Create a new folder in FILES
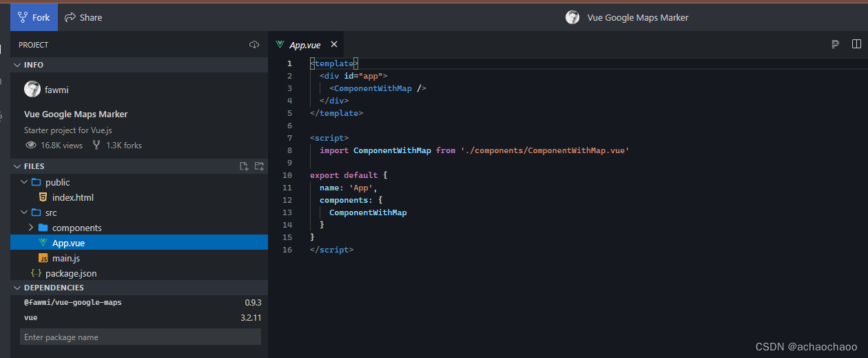 pos(259,166)
